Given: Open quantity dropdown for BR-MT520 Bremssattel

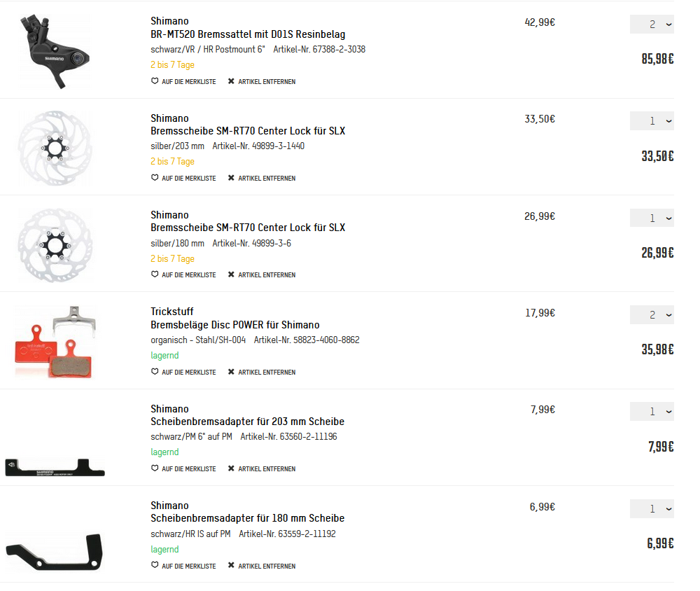Looking at the screenshot, I should pyautogui.click(x=652, y=25).
